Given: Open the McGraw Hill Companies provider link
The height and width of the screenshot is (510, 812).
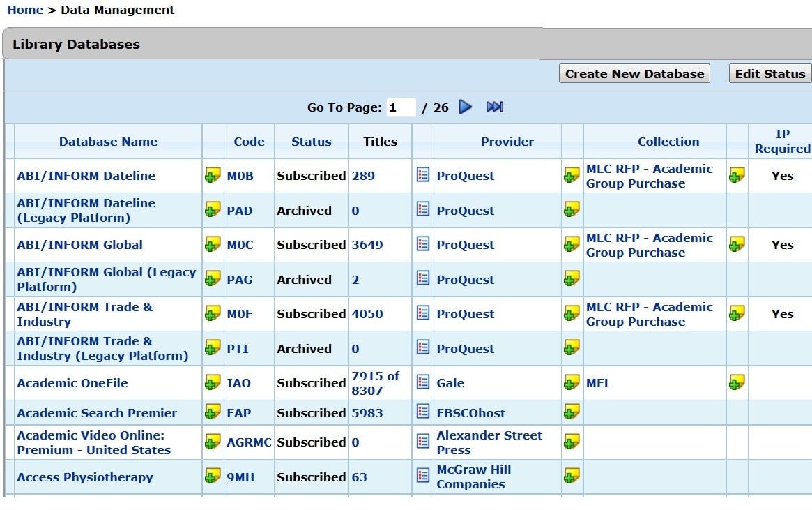Looking at the screenshot, I should point(473,477).
